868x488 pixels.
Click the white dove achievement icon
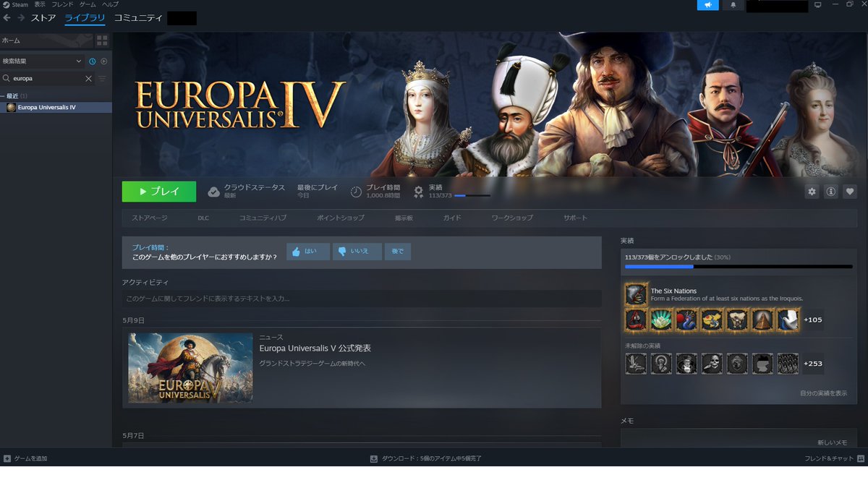click(x=788, y=320)
